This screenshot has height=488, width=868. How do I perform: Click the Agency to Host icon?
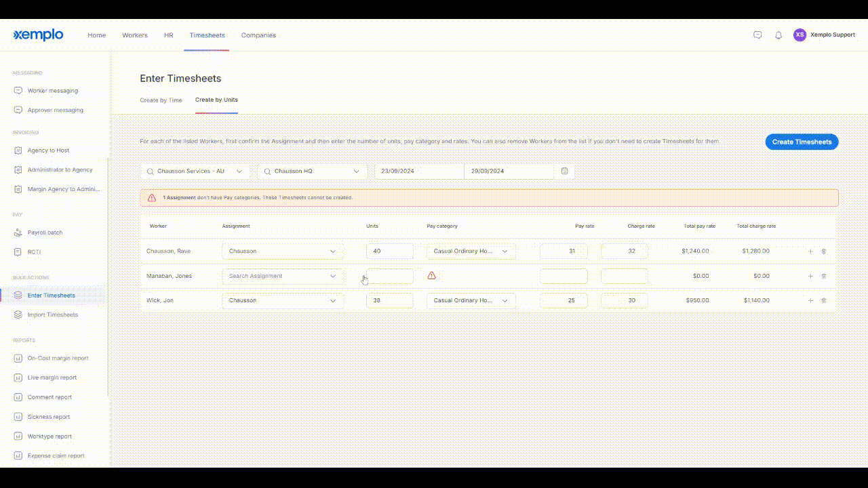pos(18,150)
